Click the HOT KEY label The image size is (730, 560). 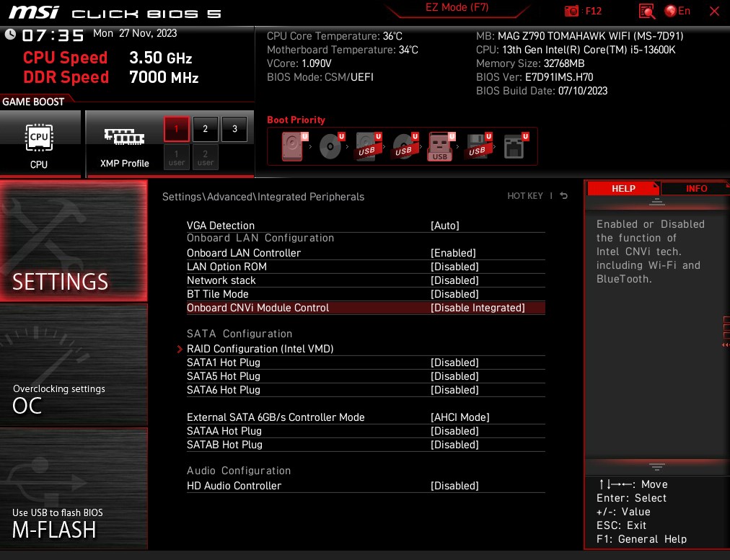click(524, 196)
